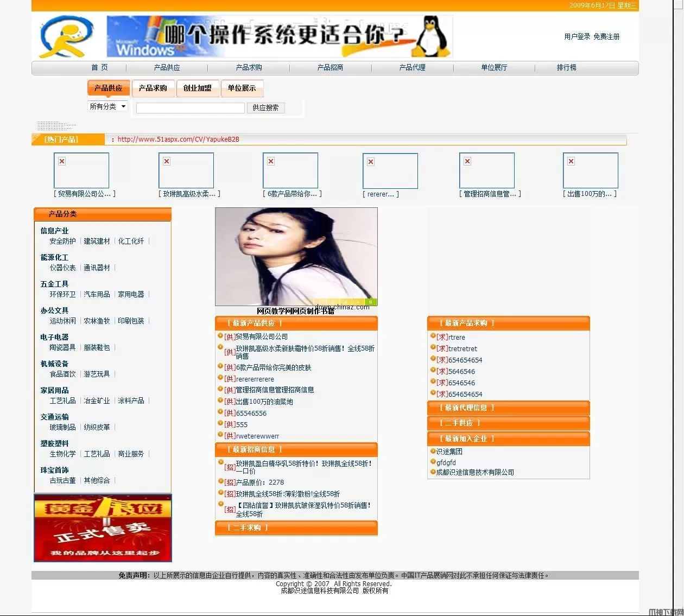Image resolution: width=684 pixels, height=616 pixels.
Task: Click hot product caption 贸易有限公司公...
Action: click(x=84, y=194)
